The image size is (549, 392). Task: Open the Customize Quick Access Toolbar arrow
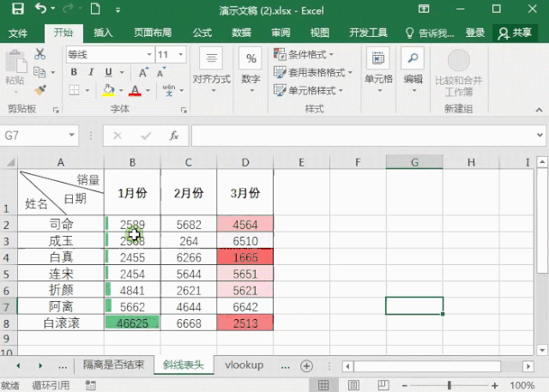[118, 10]
